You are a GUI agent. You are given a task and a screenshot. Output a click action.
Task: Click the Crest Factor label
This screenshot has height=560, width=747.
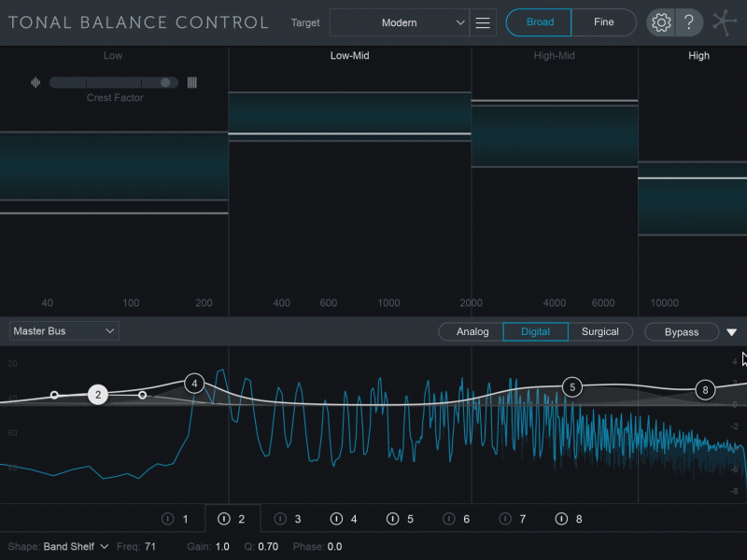(115, 98)
